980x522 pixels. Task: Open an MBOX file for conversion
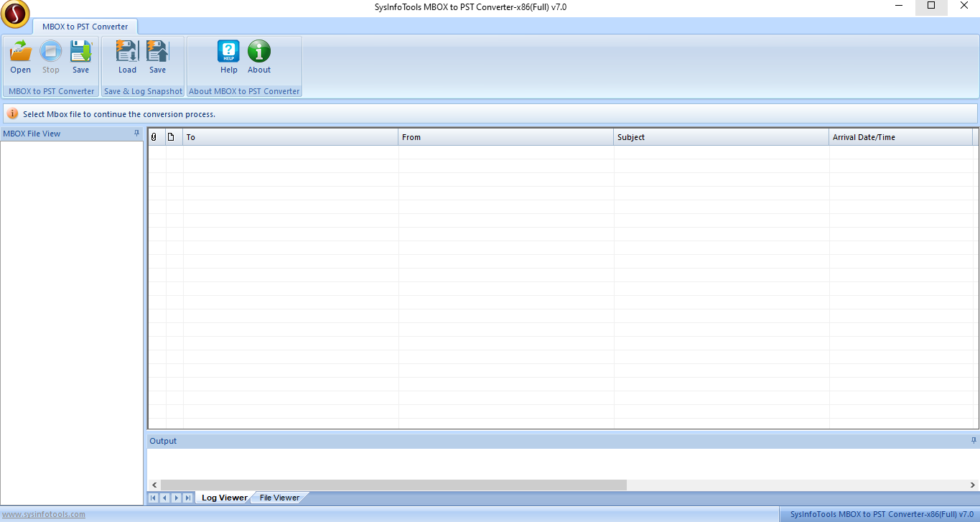(x=19, y=56)
